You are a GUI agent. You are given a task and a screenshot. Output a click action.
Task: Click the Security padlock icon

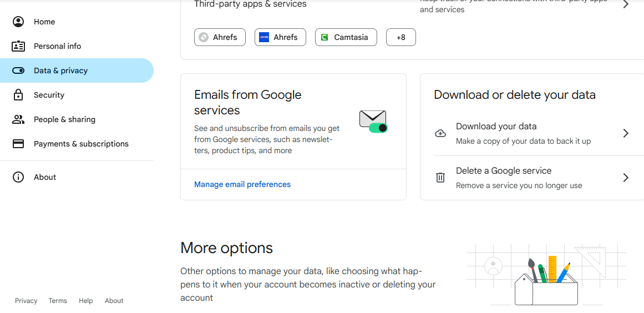(x=18, y=95)
